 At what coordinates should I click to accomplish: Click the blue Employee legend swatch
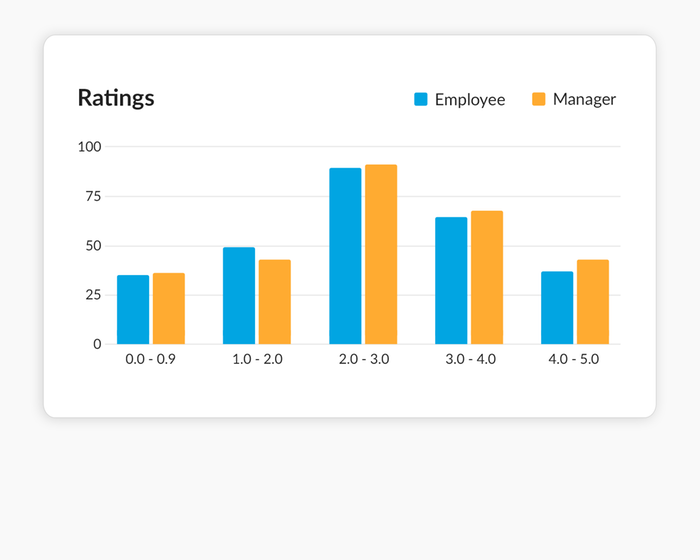[x=421, y=99]
